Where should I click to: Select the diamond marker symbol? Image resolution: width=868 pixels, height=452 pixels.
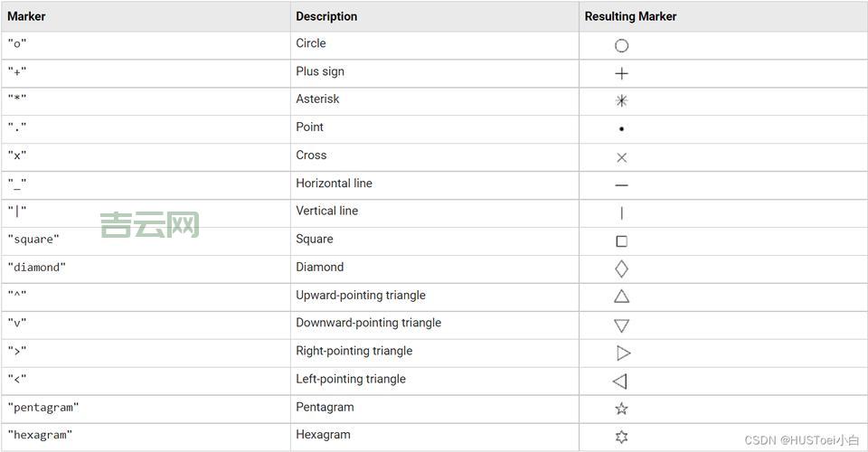click(621, 268)
